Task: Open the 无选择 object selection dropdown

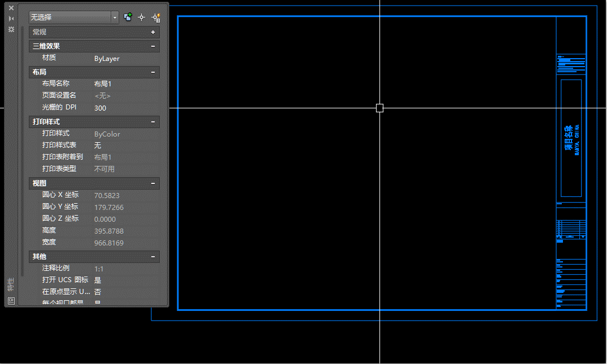Action: click(115, 17)
